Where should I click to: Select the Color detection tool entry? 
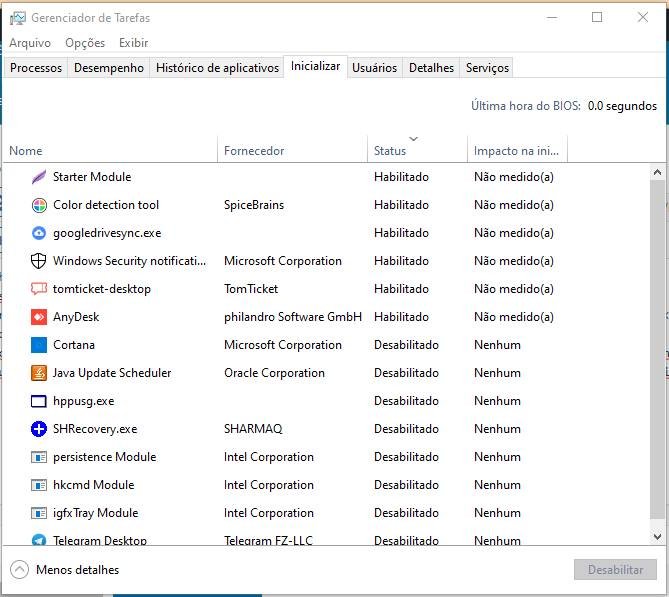click(x=106, y=205)
